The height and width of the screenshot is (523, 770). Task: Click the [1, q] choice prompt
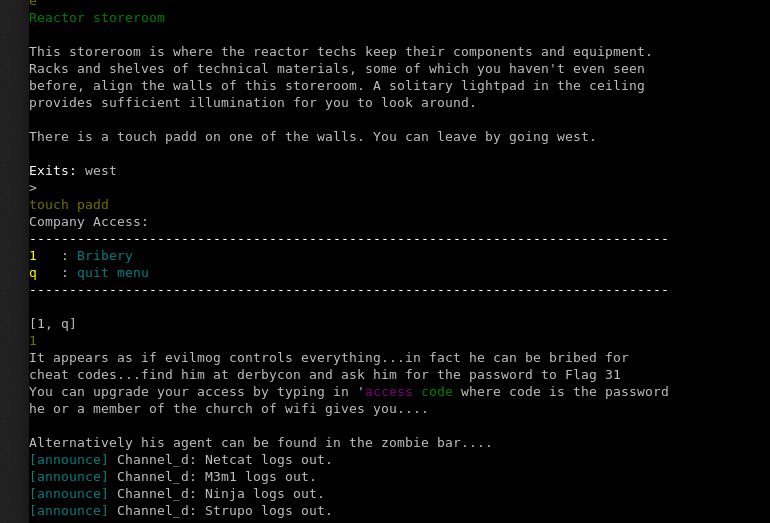[52, 324]
